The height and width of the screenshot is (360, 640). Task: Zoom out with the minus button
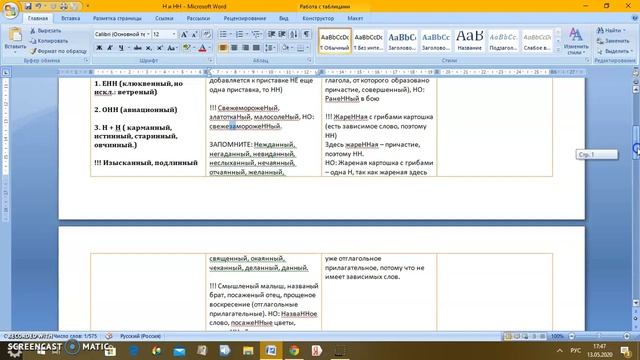[x=571, y=336]
